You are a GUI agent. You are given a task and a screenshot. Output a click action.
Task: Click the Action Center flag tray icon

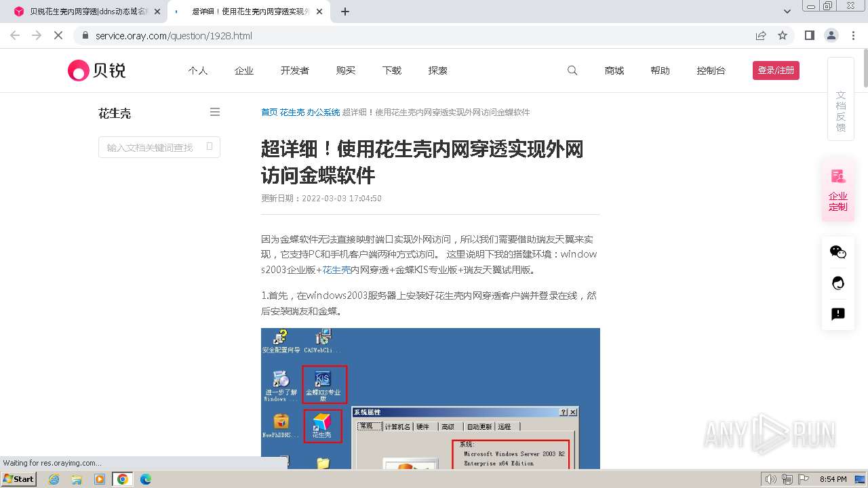pos(804,479)
